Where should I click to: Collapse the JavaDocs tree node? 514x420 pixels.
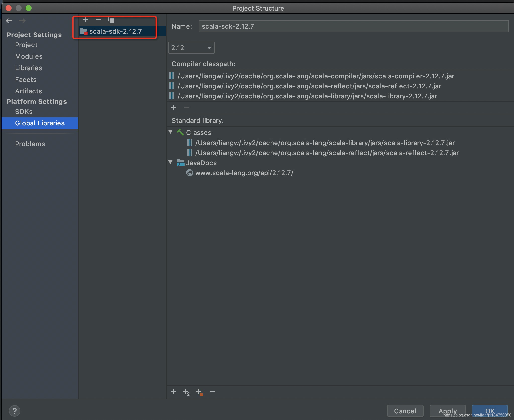pos(171,162)
